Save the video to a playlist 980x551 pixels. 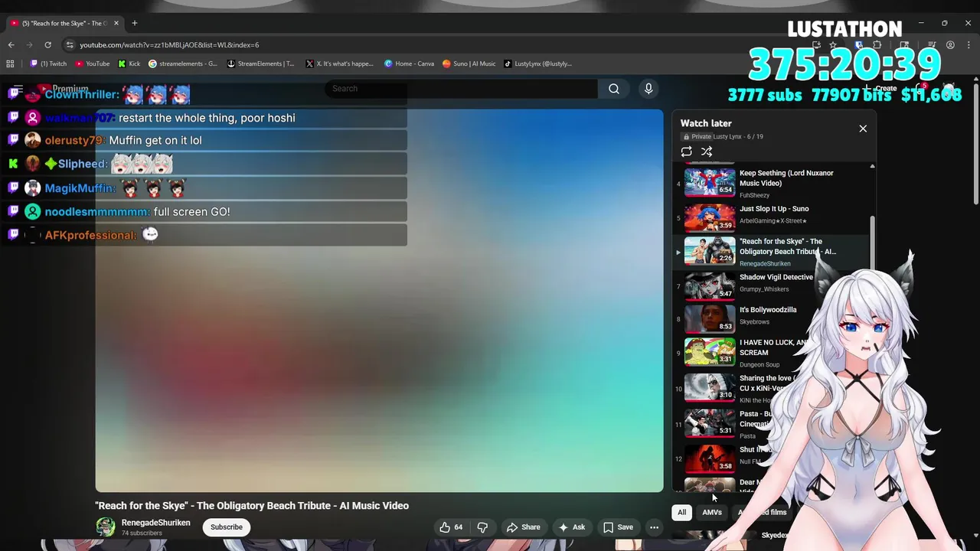click(x=618, y=527)
